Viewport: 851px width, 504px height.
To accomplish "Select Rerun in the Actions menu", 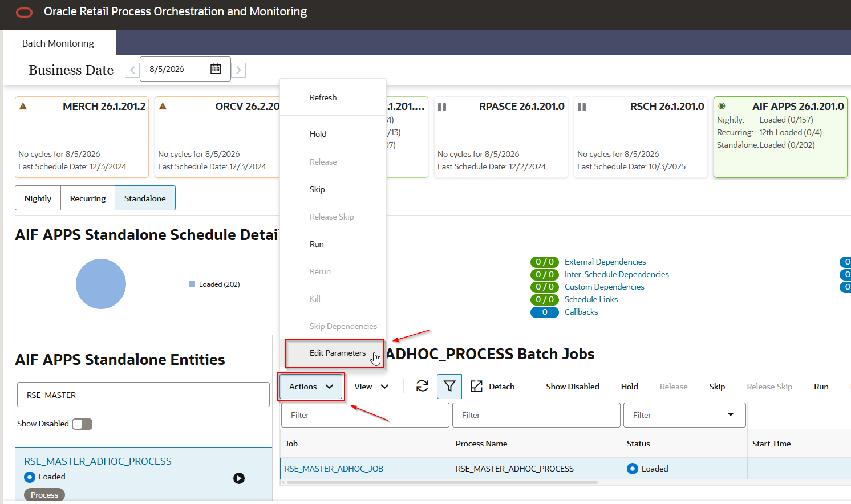I will (320, 271).
